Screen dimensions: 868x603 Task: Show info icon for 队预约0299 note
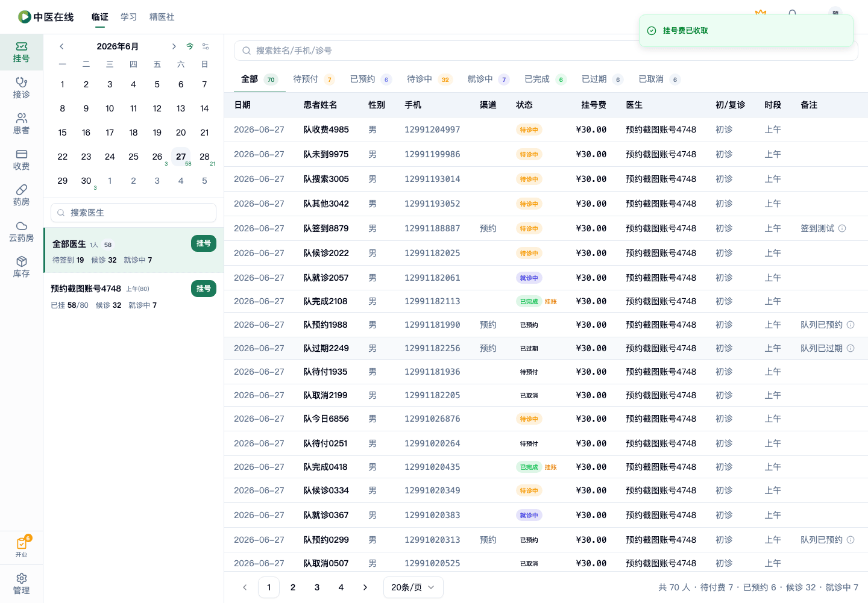click(851, 540)
